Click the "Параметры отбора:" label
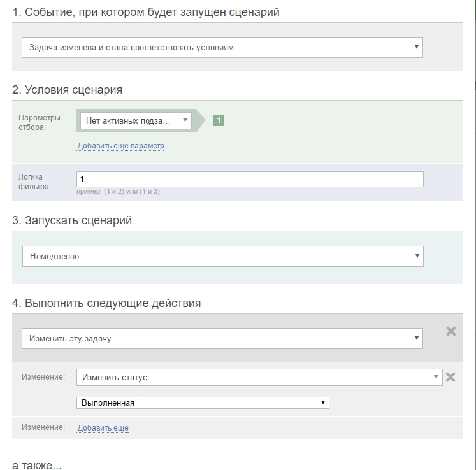 40,122
